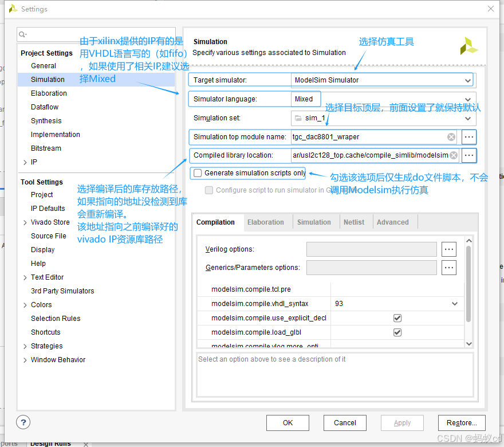This screenshot has height=447, width=504.
Task: Select General under Project Settings
Action: [x=44, y=66]
